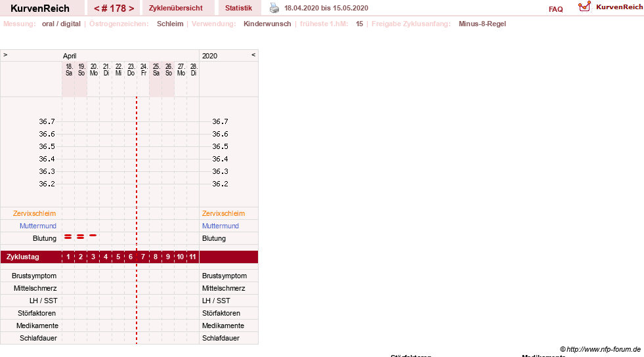Click the left Muttermund label
Image resolution: width=644 pixels, height=357 pixels.
coord(38,226)
